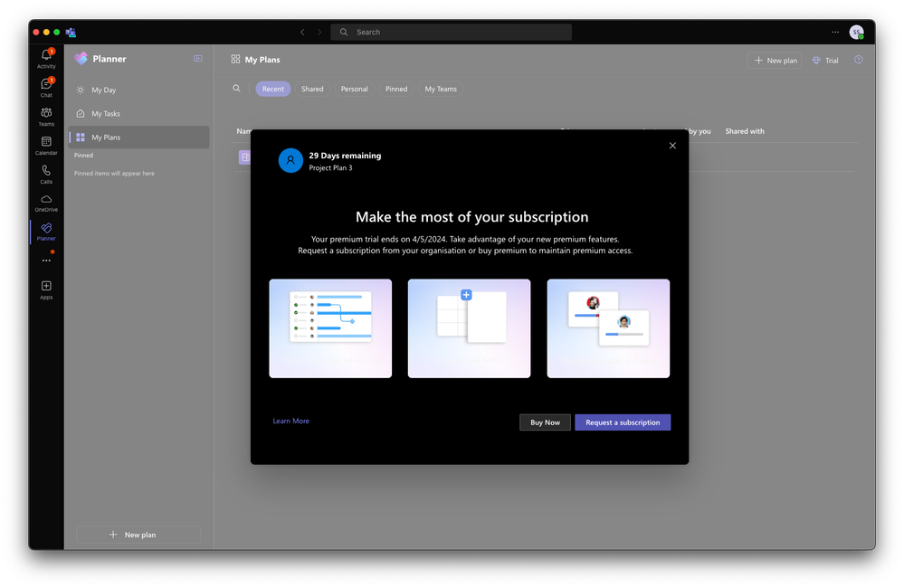
Task: Click the Shared with column header
Action: [745, 131]
